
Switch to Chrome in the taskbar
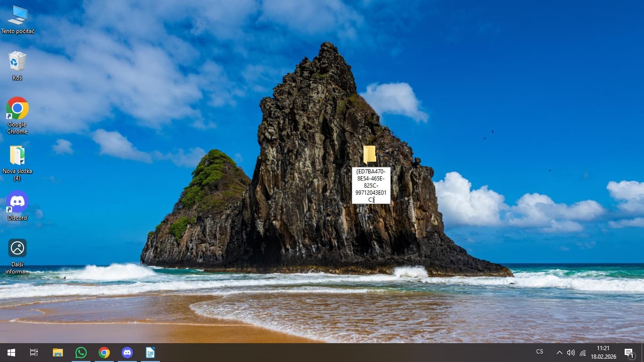point(104,353)
